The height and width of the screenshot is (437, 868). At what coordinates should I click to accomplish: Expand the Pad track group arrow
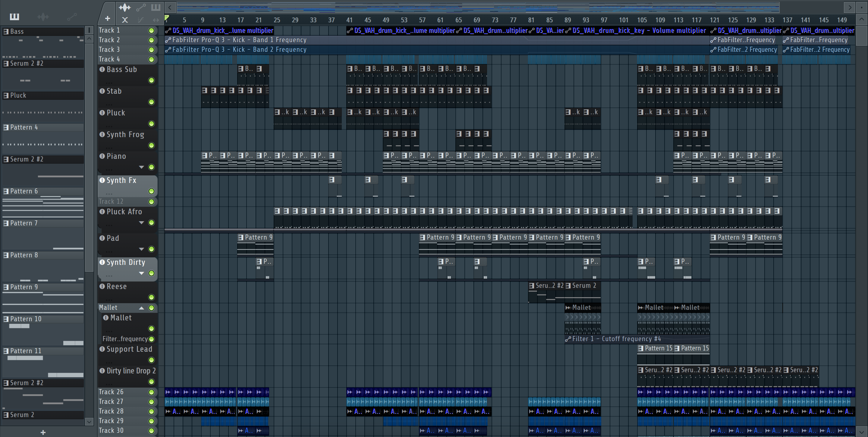pyautogui.click(x=142, y=249)
